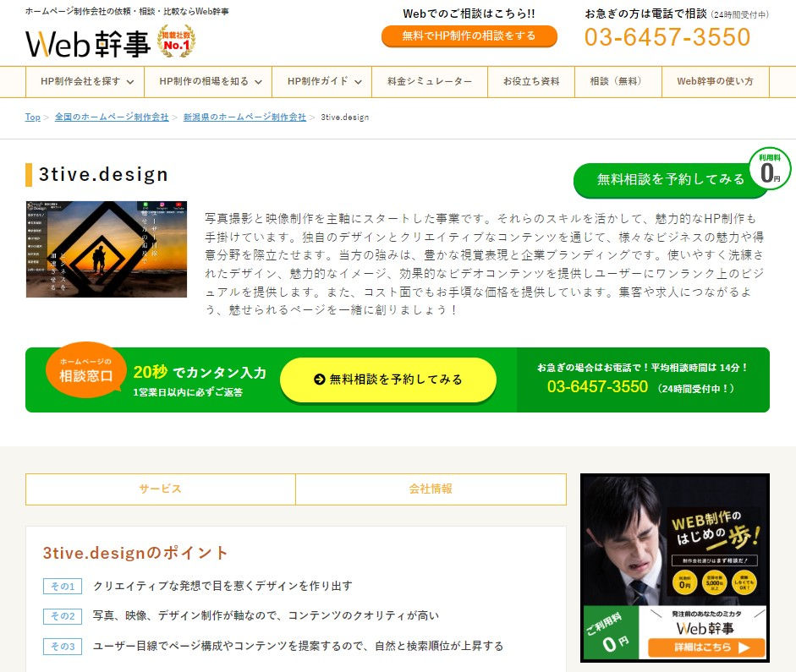The height and width of the screenshot is (672, 796).
Task: Click the orange 相談窓口 speech bubble icon
Action: click(85, 369)
